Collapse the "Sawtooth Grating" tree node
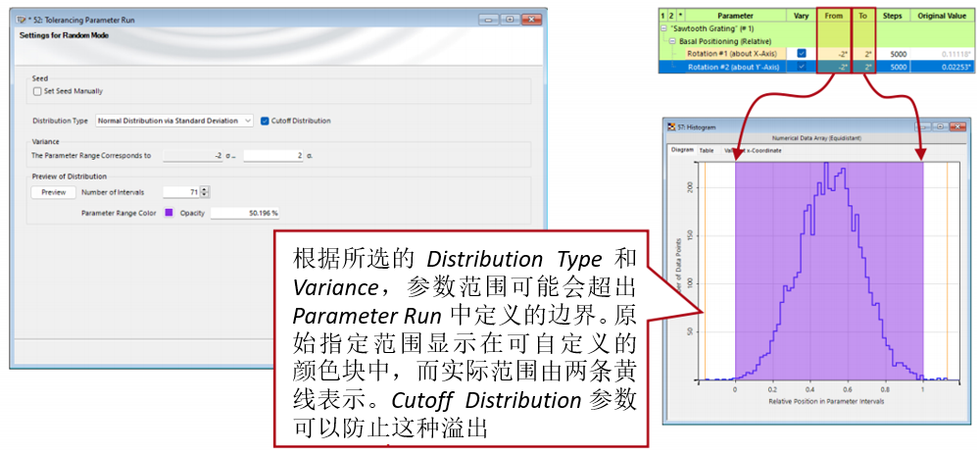The height and width of the screenshot is (454, 980). [x=662, y=28]
